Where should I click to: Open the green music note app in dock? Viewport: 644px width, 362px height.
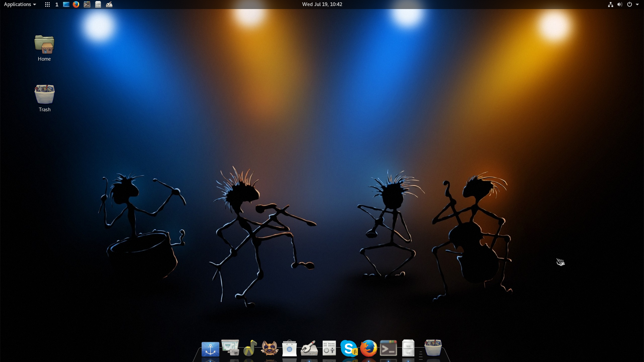pyautogui.click(x=250, y=348)
